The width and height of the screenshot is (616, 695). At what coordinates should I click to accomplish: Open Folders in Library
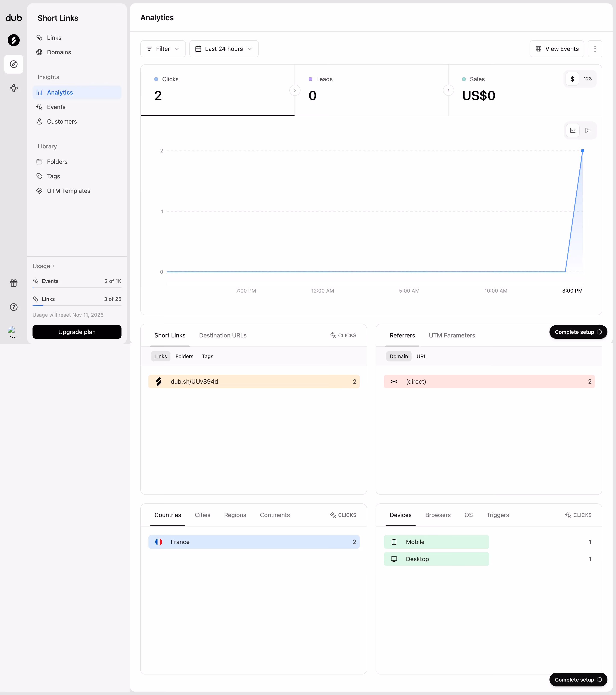[x=77, y=162]
